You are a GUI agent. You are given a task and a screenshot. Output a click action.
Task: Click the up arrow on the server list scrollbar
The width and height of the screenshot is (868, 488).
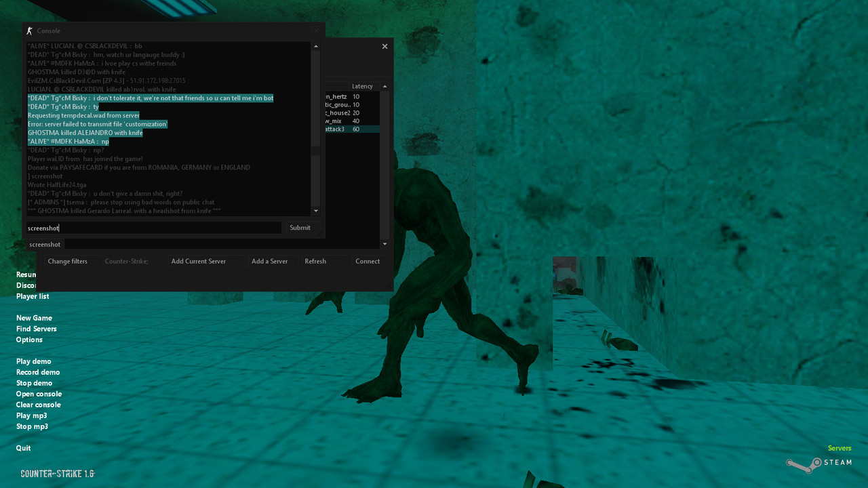pyautogui.click(x=384, y=87)
